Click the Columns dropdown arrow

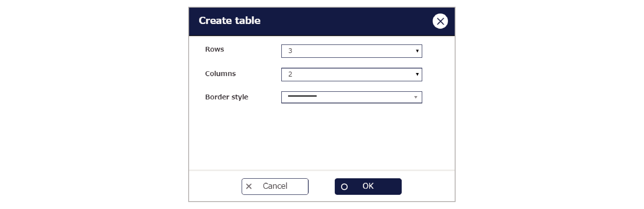point(417,74)
